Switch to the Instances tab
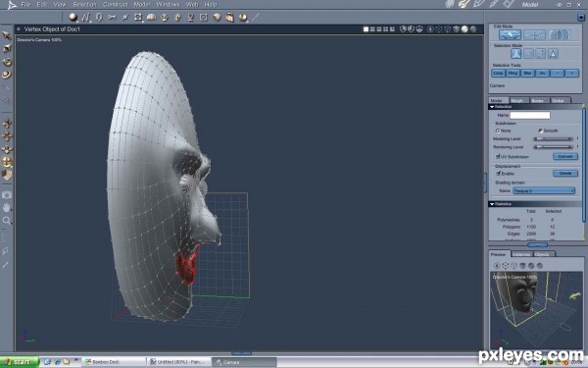 coord(521,254)
